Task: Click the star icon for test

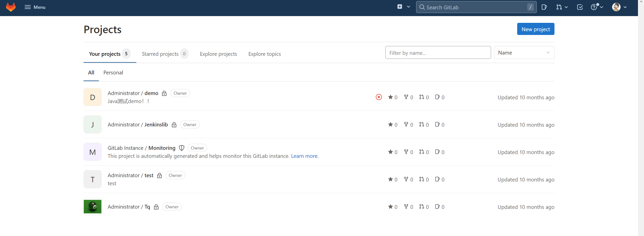Action: pyautogui.click(x=390, y=179)
